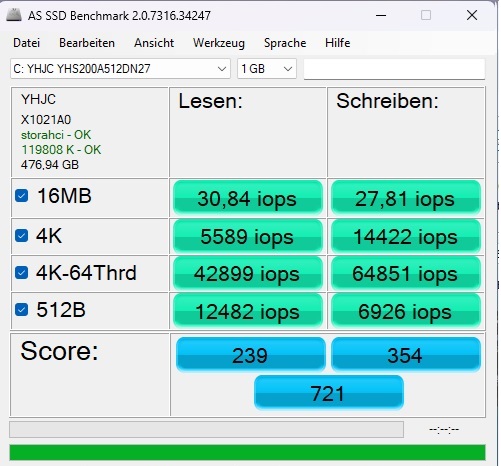The width and height of the screenshot is (501, 466).
Task: Expand the 1 GB test size dropdown
Action: (x=267, y=69)
